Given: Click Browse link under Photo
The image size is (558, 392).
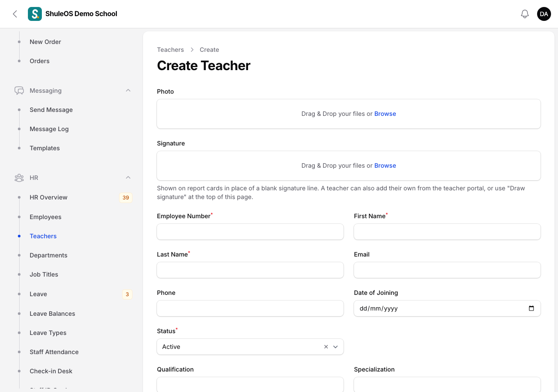Looking at the screenshot, I should point(385,114).
